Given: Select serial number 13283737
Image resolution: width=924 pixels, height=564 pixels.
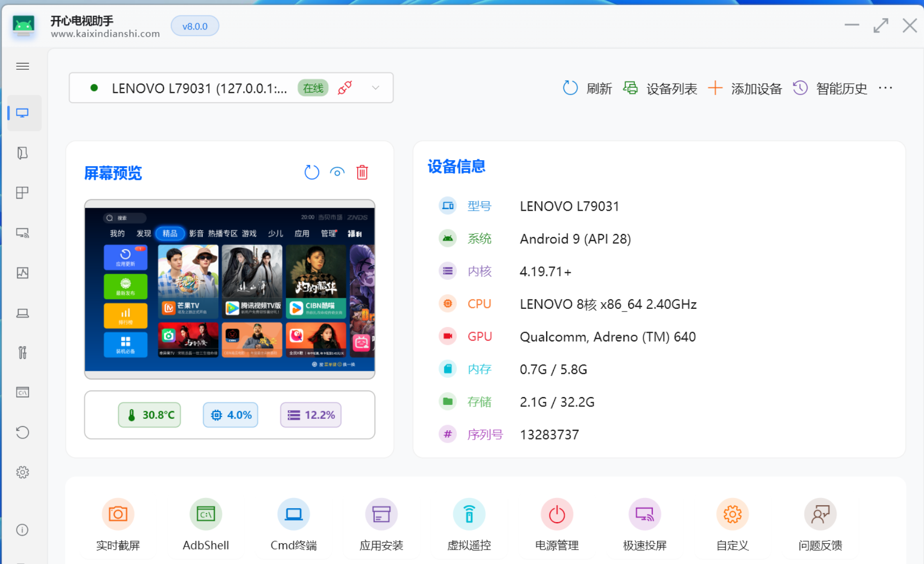Looking at the screenshot, I should point(549,434).
